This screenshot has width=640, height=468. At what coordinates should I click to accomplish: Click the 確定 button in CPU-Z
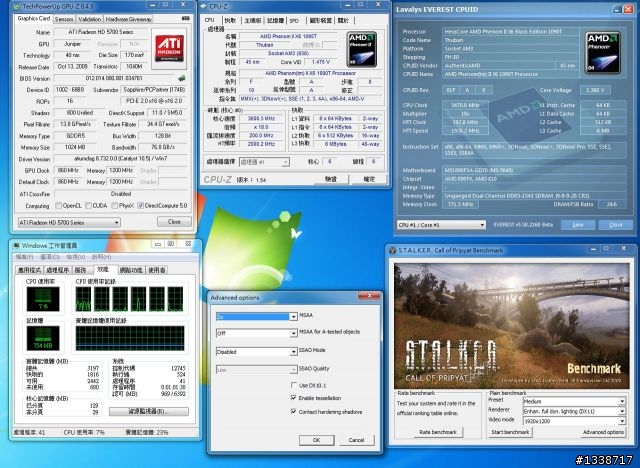369,179
